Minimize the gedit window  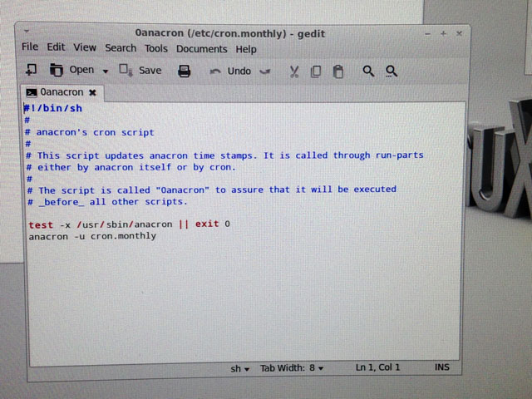click(x=427, y=34)
